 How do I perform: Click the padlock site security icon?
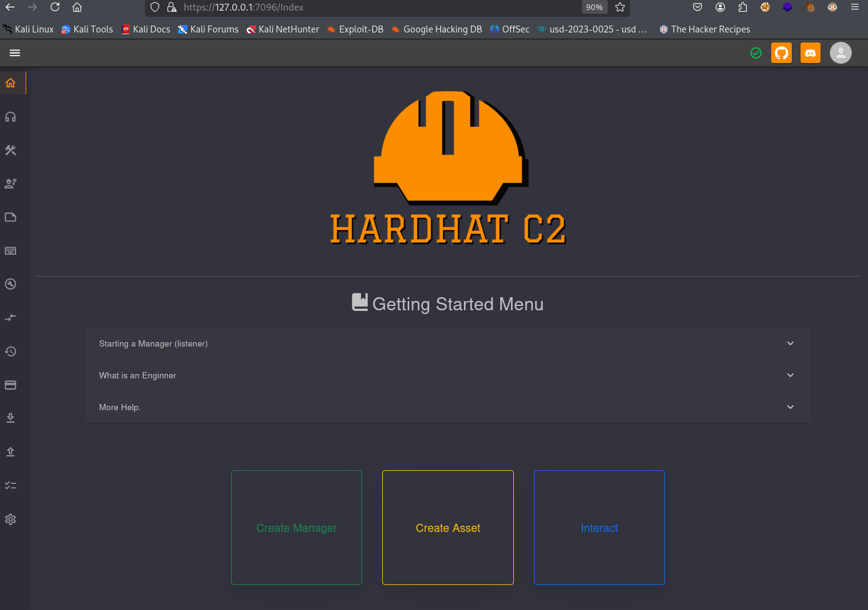172,7
